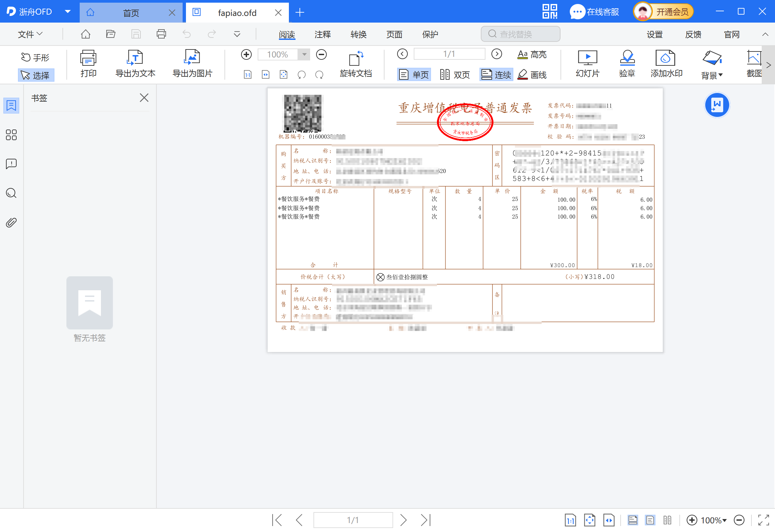Screen dimensions: 775x532
Task: Open the zoom percentage dropdown in toolbar
Action: tap(303, 54)
